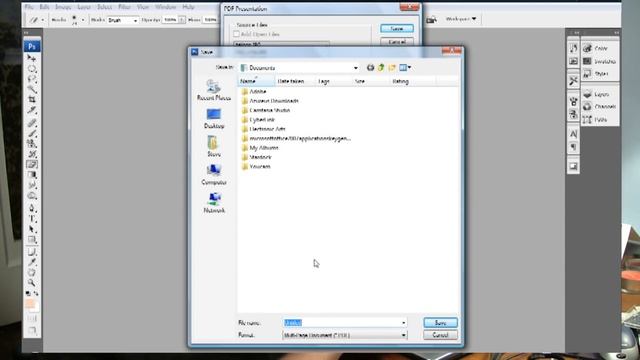The image size is (640, 360).
Task: Go up one folder level in Save dialog
Action: (381, 68)
